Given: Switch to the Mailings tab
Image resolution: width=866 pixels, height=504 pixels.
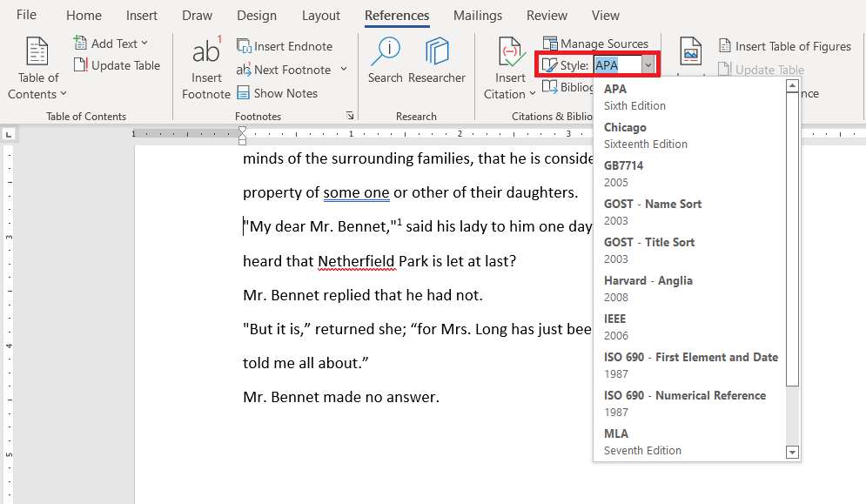Looking at the screenshot, I should [478, 16].
